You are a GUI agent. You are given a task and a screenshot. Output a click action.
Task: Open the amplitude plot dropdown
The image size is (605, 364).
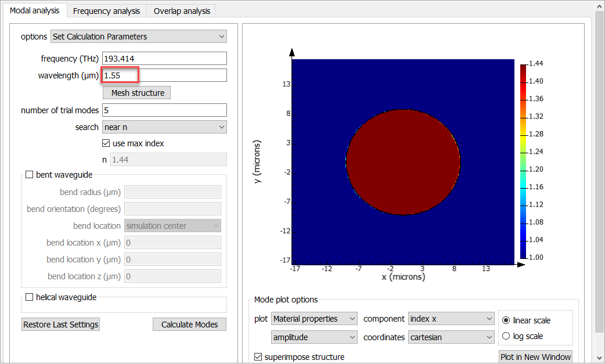coord(314,337)
